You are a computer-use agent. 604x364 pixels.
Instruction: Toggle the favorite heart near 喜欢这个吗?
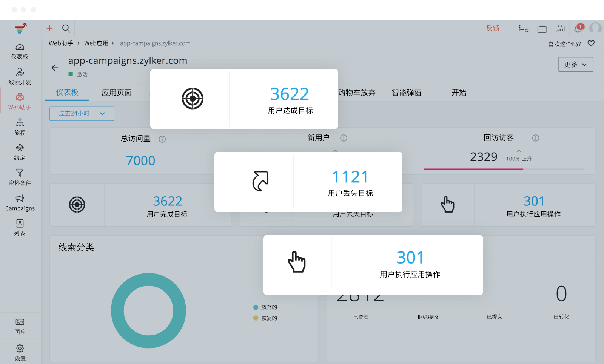coord(591,43)
